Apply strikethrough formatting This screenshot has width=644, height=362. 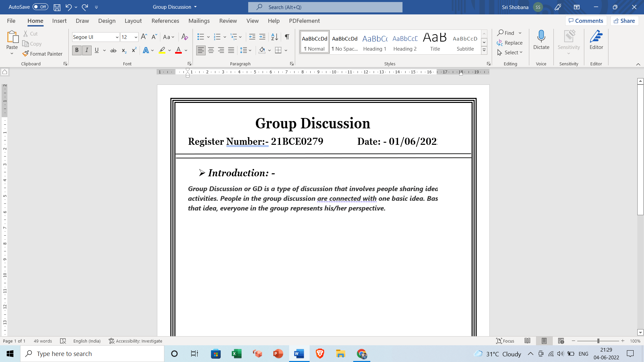click(x=113, y=50)
